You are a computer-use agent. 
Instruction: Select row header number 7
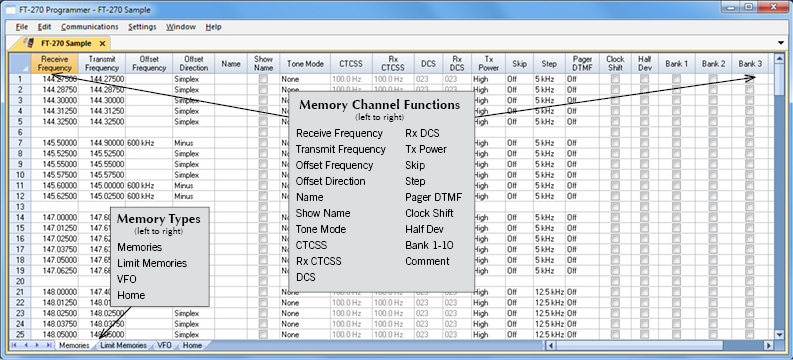click(20, 143)
